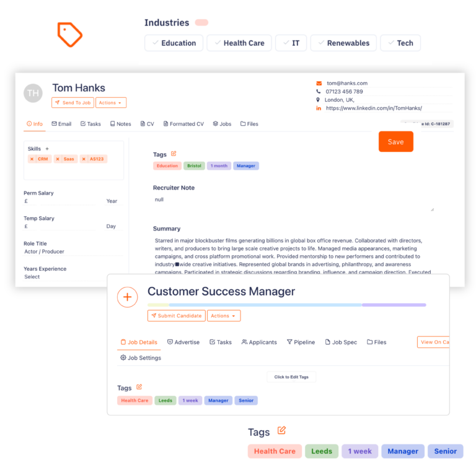The height and width of the screenshot is (476, 476).
Task: Open the Notes tab
Action: click(120, 124)
